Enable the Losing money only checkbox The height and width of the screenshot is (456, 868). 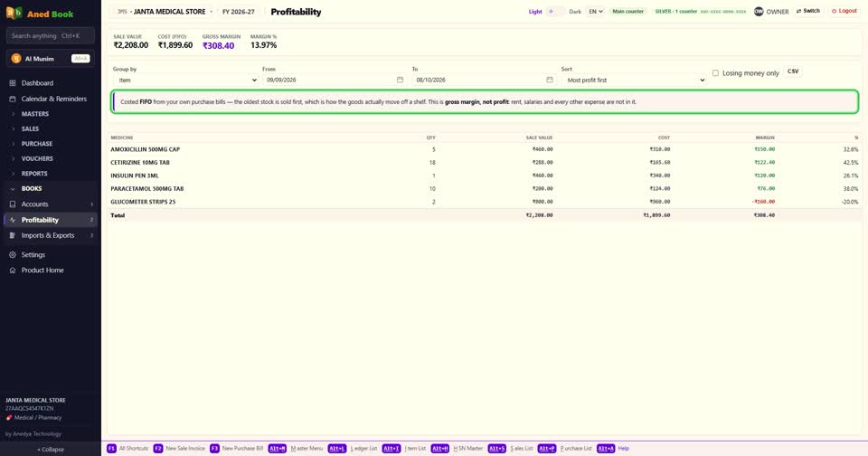point(715,73)
